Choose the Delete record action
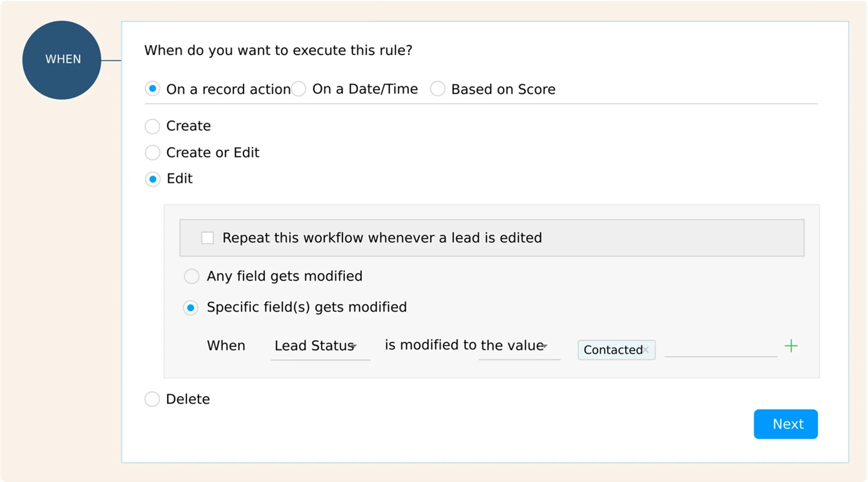 (x=152, y=399)
